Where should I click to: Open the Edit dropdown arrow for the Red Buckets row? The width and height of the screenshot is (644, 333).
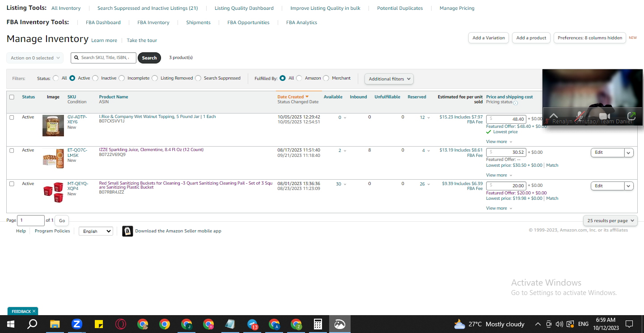[629, 186]
